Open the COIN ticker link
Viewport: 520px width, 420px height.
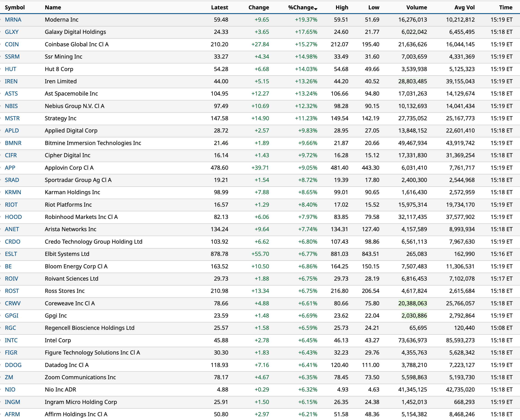click(12, 44)
